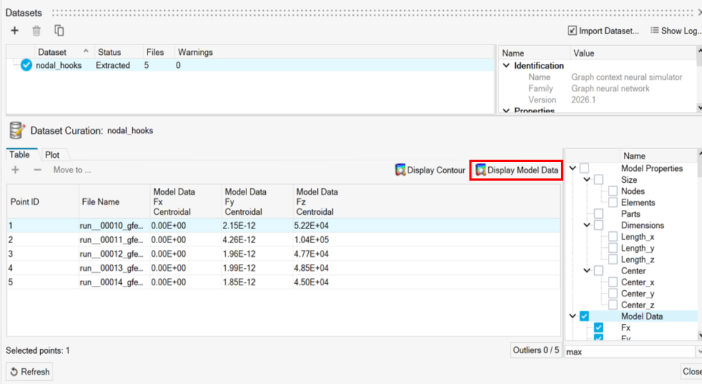Click the Close button
Screen dimensions: 702x384
[692, 371]
